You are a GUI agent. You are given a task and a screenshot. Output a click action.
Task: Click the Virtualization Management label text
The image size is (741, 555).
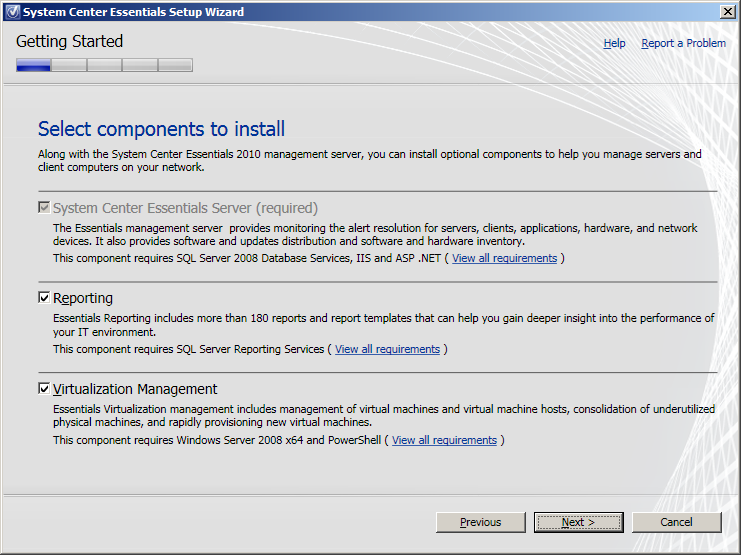(x=135, y=389)
